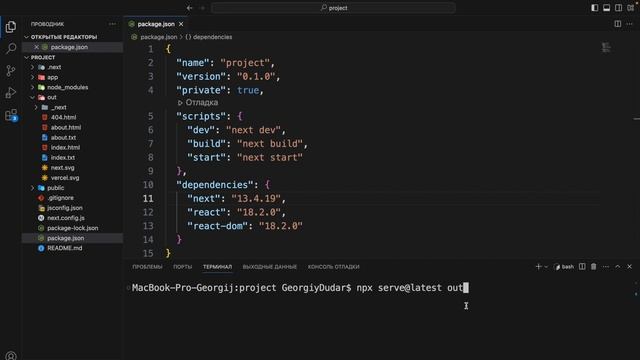Open the terminal launch profile dropdown
The width and height of the screenshot is (640, 360).
(546, 267)
